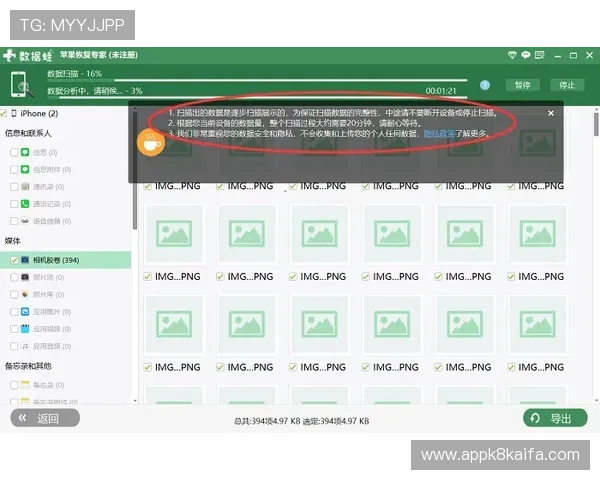The image size is (600, 480).
Task: Click the 备忘录和其他 section header
Action: tap(28, 366)
